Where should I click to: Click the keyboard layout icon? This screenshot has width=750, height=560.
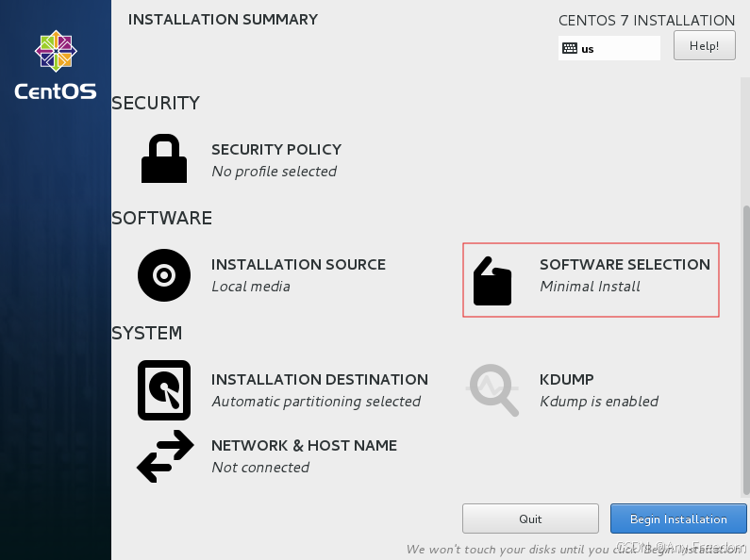[570, 48]
